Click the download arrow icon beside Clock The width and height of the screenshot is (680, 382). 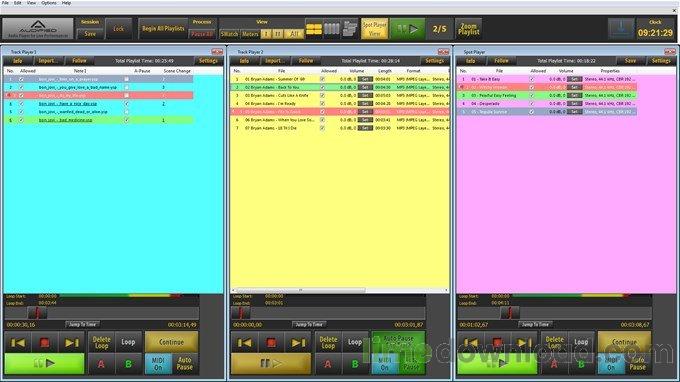(x=621, y=29)
